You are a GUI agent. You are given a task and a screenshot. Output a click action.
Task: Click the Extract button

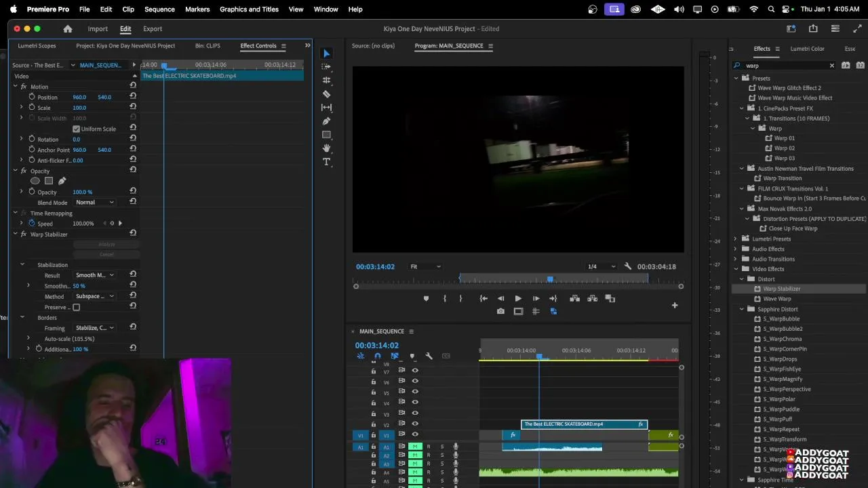pos(592,298)
